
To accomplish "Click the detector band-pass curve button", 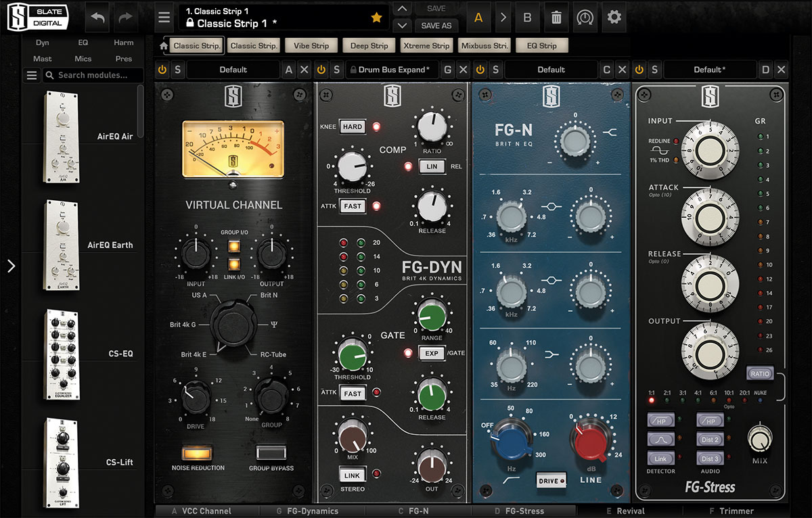I will point(660,440).
